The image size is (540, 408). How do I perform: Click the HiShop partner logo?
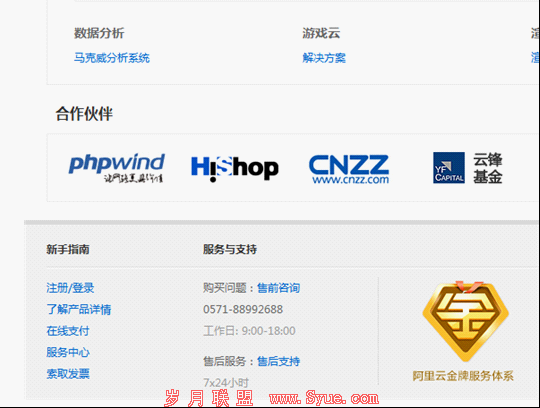[235, 168]
